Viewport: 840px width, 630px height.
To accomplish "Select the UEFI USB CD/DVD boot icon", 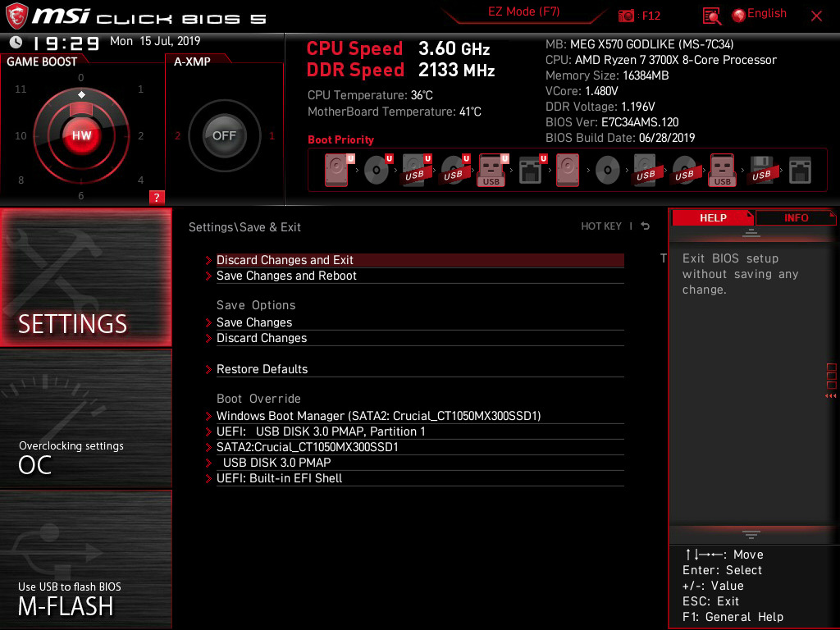I will point(455,170).
